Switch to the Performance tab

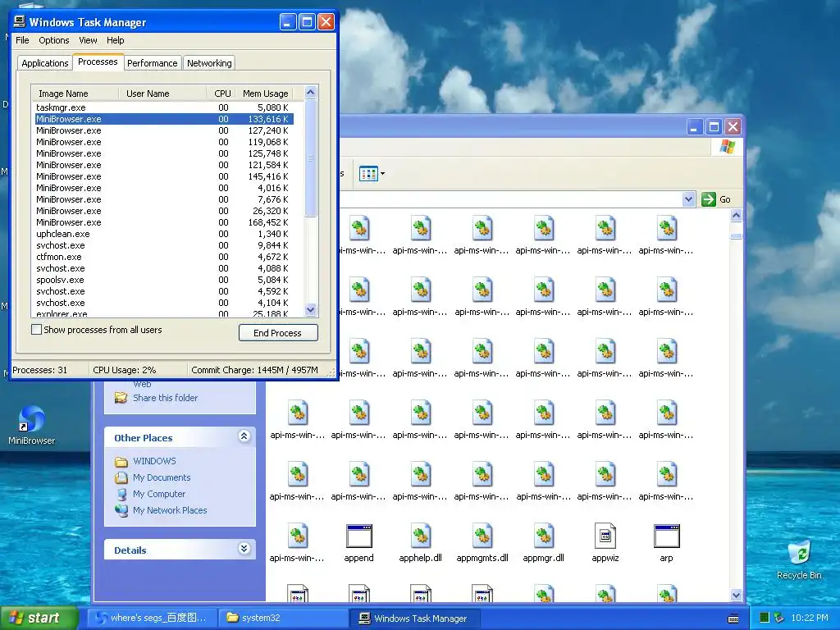coord(152,63)
